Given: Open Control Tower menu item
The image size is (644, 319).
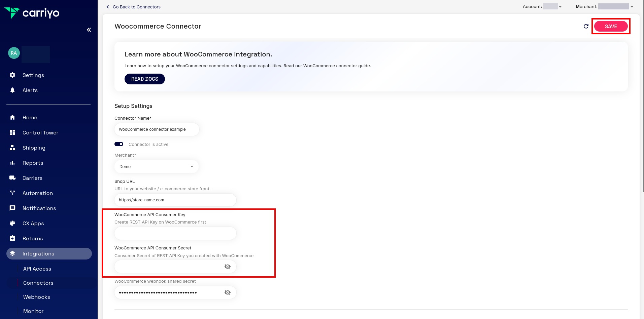Looking at the screenshot, I should tap(40, 132).
